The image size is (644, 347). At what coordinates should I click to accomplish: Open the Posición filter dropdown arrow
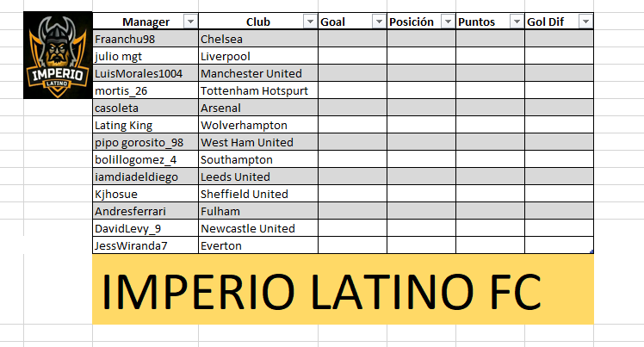[448, 22]
